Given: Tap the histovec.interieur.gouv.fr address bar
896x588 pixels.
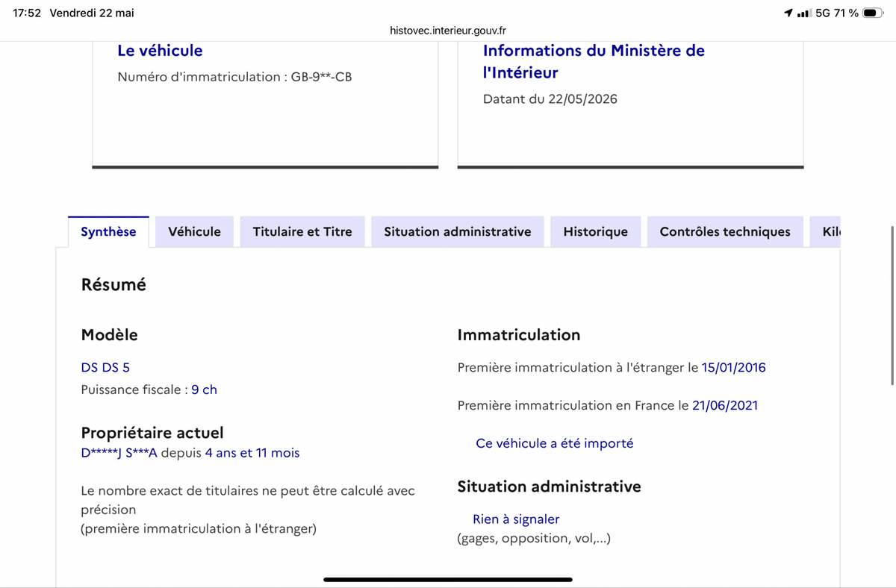Looking at the screenshot, I should coord(448,31).
